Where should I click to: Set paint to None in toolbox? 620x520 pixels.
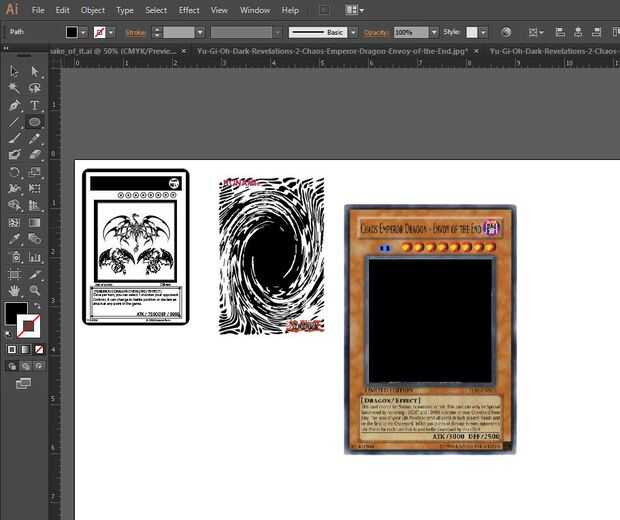pos(38,349)
